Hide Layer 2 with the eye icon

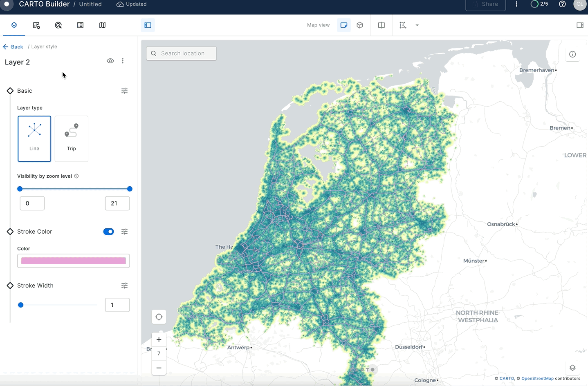pos(110,61)
